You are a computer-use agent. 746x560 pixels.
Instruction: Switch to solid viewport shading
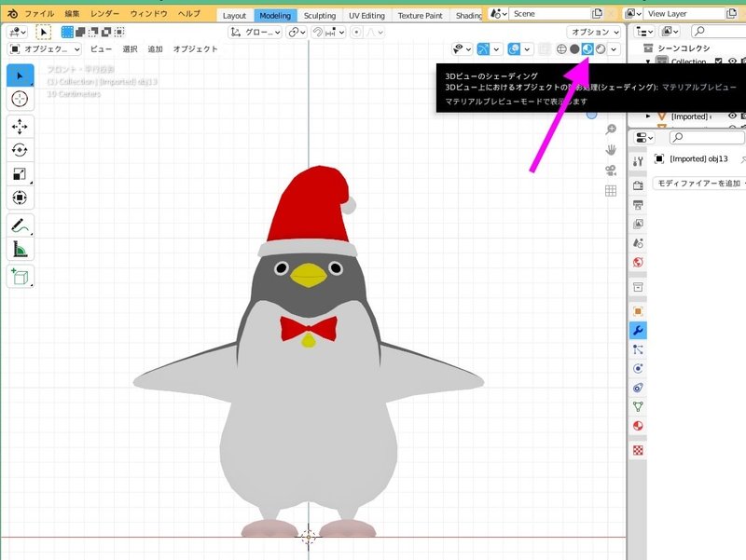point(574,49)
